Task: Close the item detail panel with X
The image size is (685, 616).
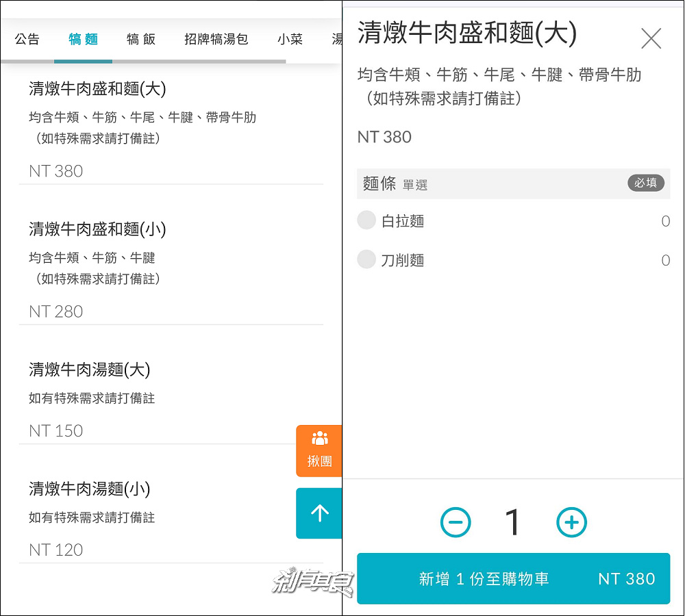Action: (x=651, y=38)
